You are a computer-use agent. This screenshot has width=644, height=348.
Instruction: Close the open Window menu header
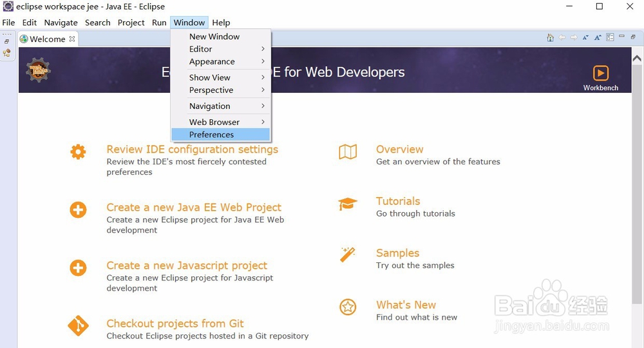(189, 23)
